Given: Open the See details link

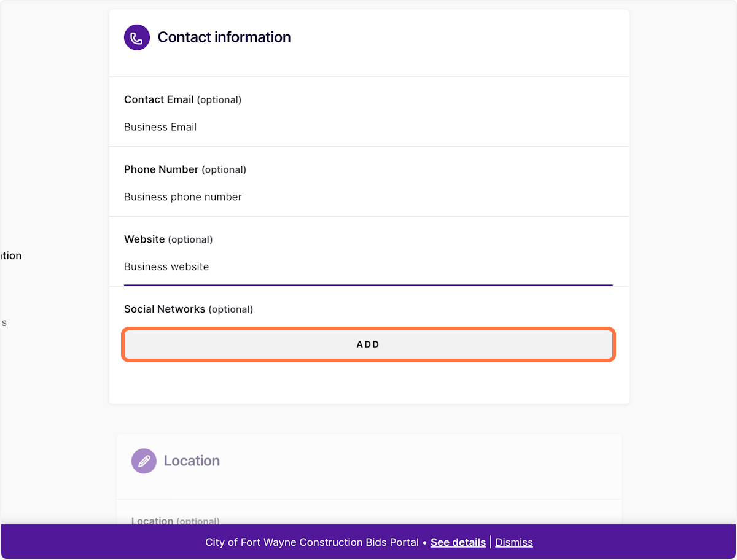Looking at the screenshot, I should 458,542.
